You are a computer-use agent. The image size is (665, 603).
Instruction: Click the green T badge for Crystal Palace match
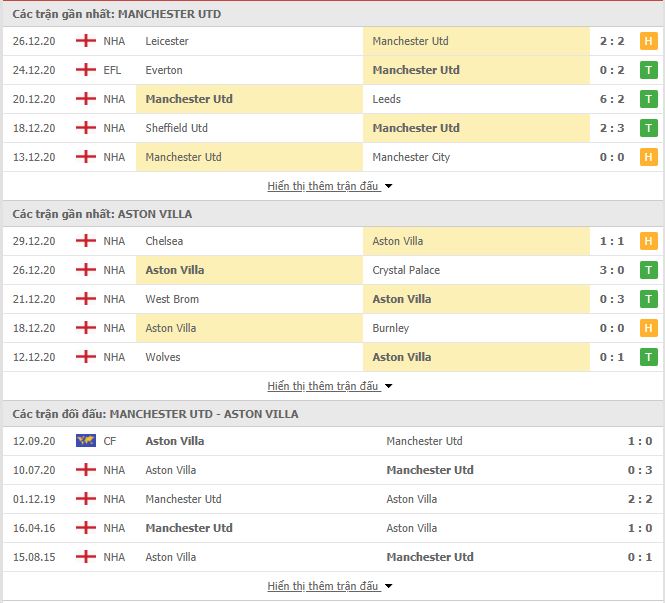click(648, 270)
